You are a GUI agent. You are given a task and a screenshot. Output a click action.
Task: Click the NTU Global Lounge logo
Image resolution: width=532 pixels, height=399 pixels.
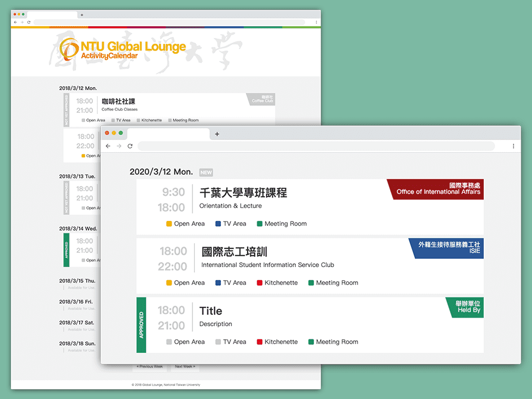[123, 49]
